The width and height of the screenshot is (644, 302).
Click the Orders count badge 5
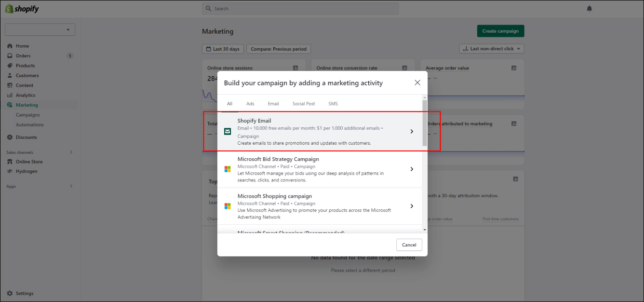point(70,56)
